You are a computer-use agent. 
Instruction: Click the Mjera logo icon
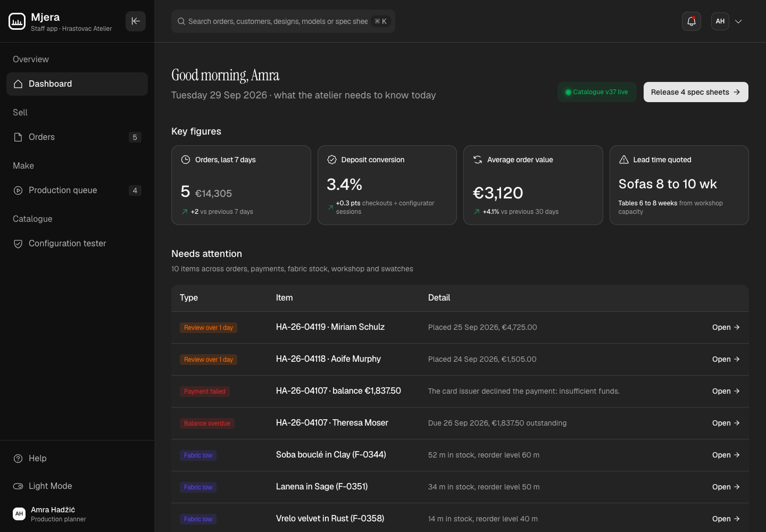click(17, 21)
